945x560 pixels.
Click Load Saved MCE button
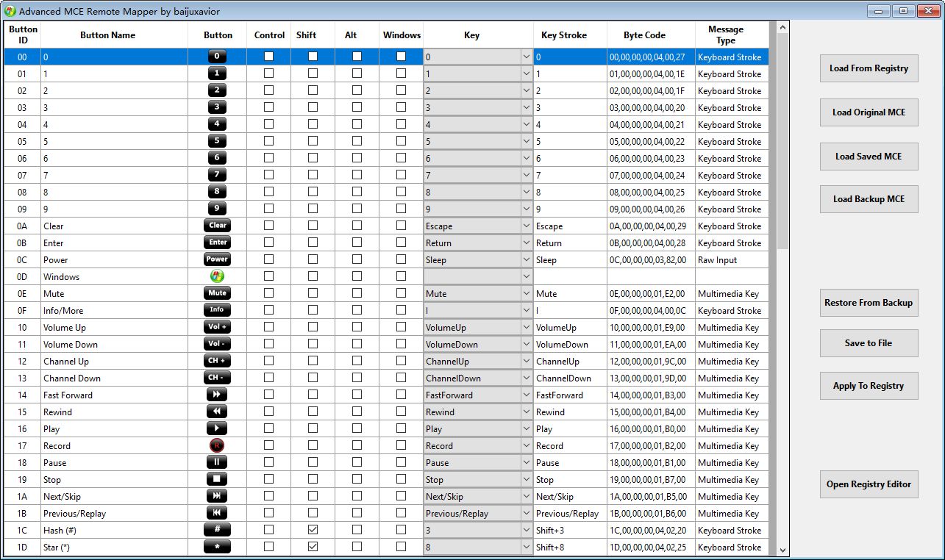[x=869, y=156]
